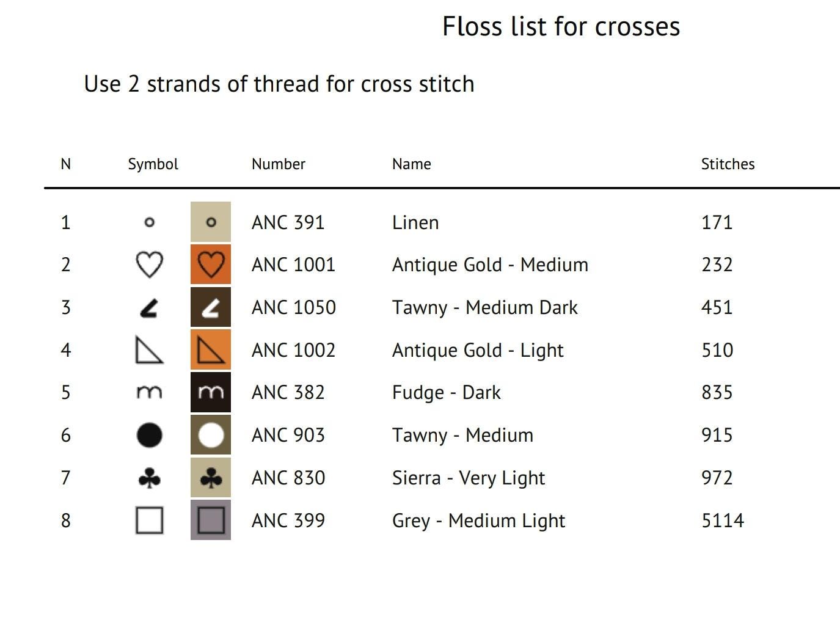The width and height of the screenshot is (840, 617).
Task: Click the m symbol for Fudge Dark
Action: click(149, 392)
